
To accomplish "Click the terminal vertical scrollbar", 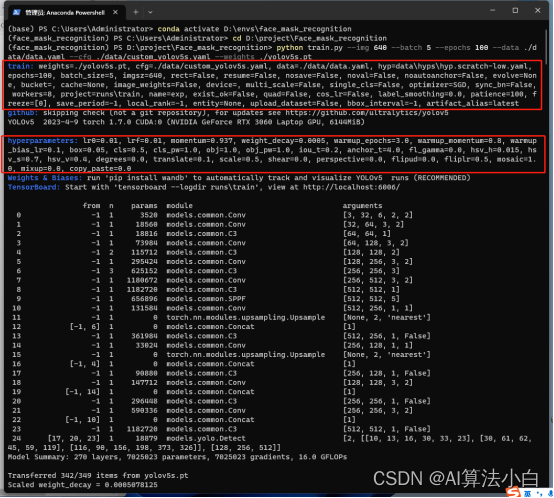I will coord(547,46).
